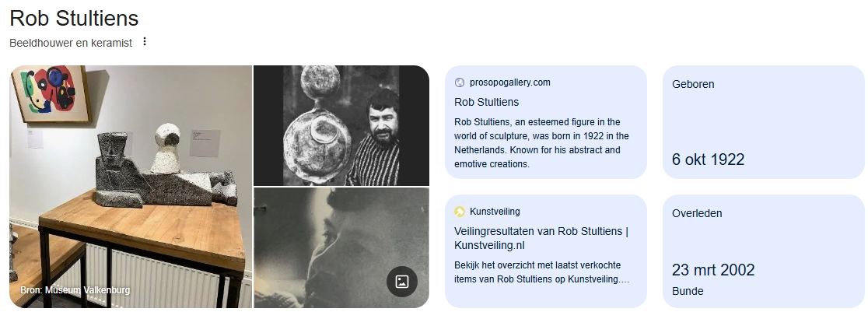The height and width of the screenshot is (326, 868).
Task: Click the birth date '6 okt 1922'
Action: (x=708, y=159)
